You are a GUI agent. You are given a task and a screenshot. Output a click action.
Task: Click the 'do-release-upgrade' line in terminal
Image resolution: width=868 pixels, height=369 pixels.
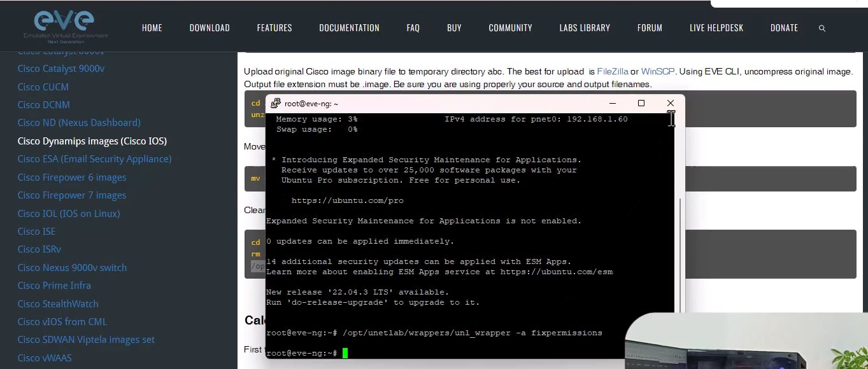tap(373, 302)
